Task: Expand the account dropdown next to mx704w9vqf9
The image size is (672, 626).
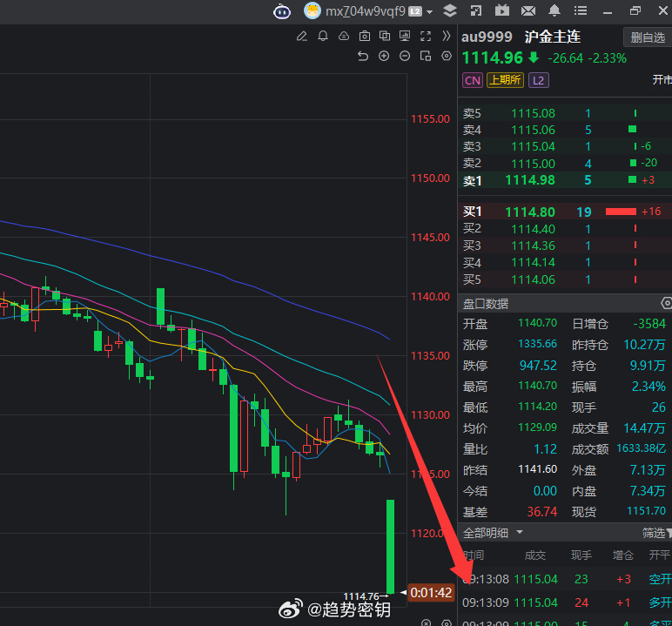Action: coord(429,12)
